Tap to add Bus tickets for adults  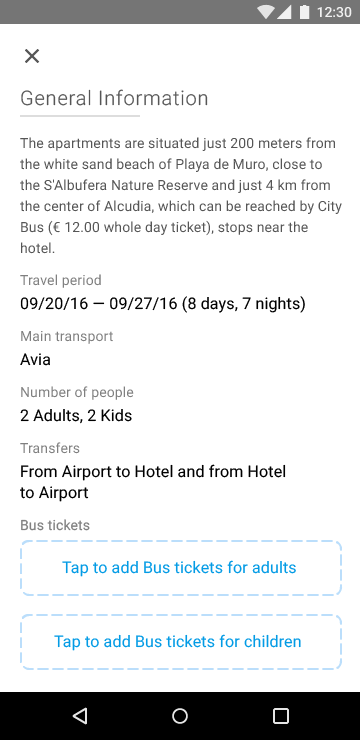point(181,568)
